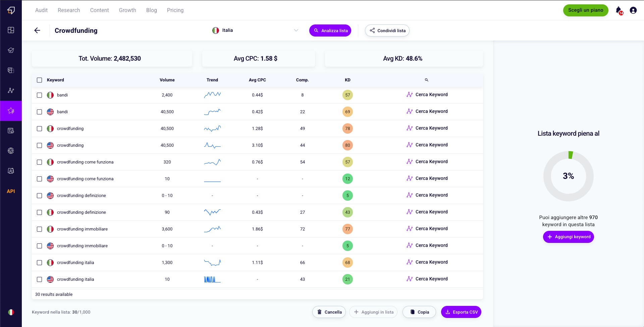Check crowdfunding come funziona row with KD 57

(40, 162)
